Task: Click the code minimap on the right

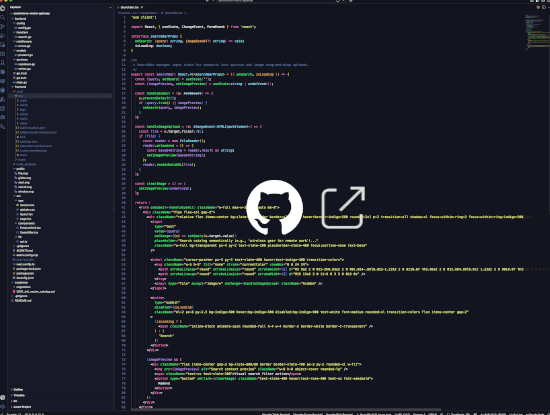Action: pos(537,32)
